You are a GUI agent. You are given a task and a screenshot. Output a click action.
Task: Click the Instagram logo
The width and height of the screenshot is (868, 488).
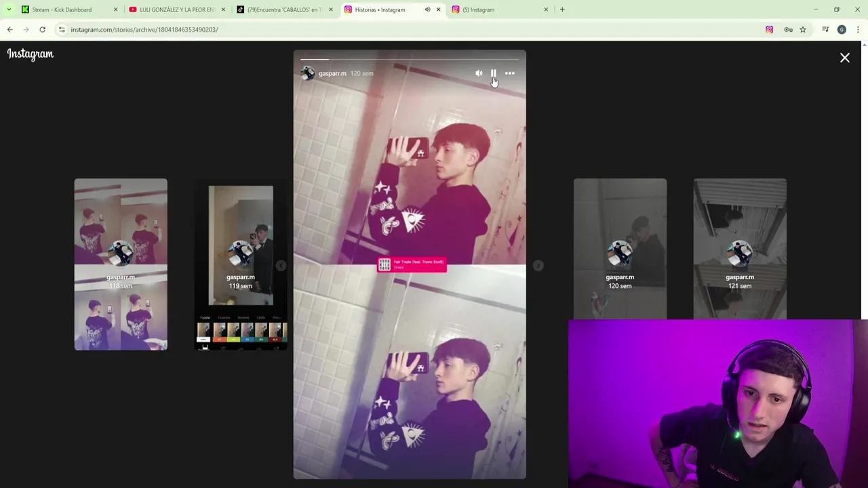[31, 54]
